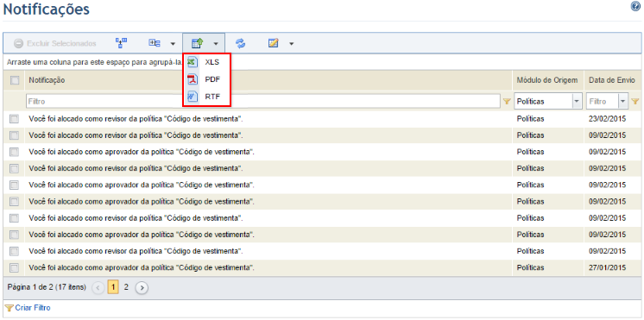Expand the Data de Envio filter dropdown
The image size is (644, 320).
[x=623, y=101]
